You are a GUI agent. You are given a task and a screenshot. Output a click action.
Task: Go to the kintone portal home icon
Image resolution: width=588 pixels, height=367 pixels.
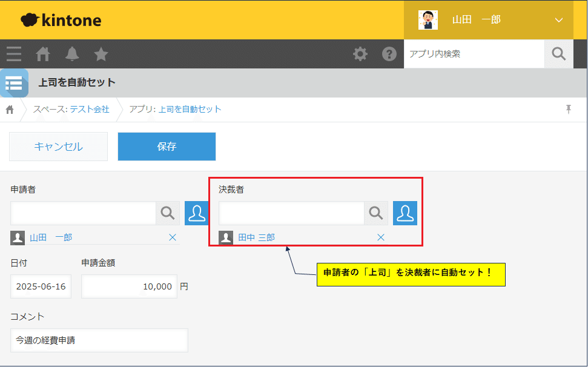pos(43,55)
